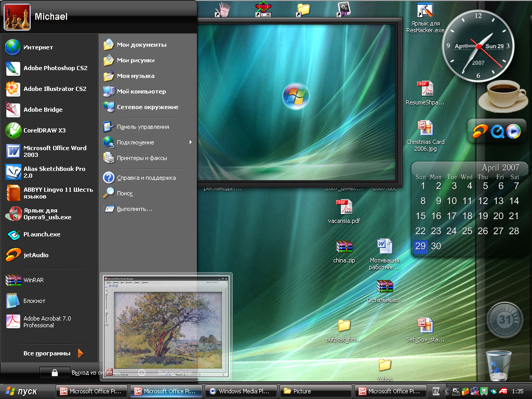Click the QuickTime icon in sidebar launcher
532x399 pixels.
(x=497, y=131)
